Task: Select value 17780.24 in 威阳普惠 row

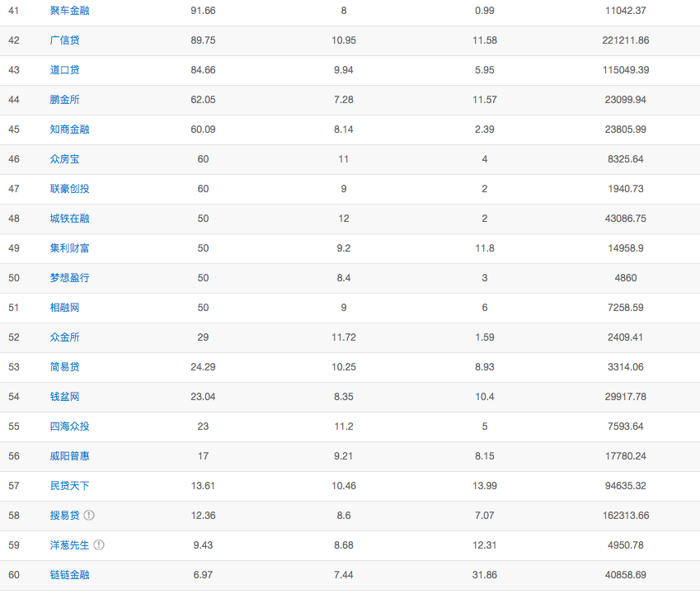Action: (x=626, y=456)
